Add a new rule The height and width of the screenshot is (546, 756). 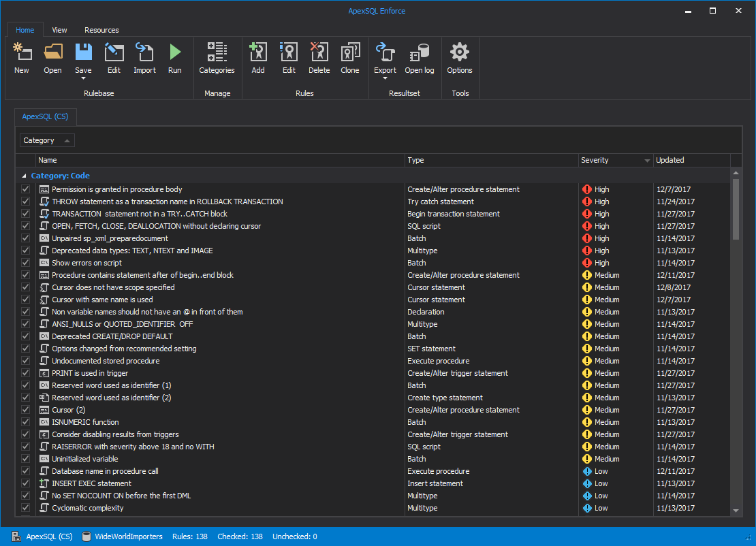[x=257, y=57]
